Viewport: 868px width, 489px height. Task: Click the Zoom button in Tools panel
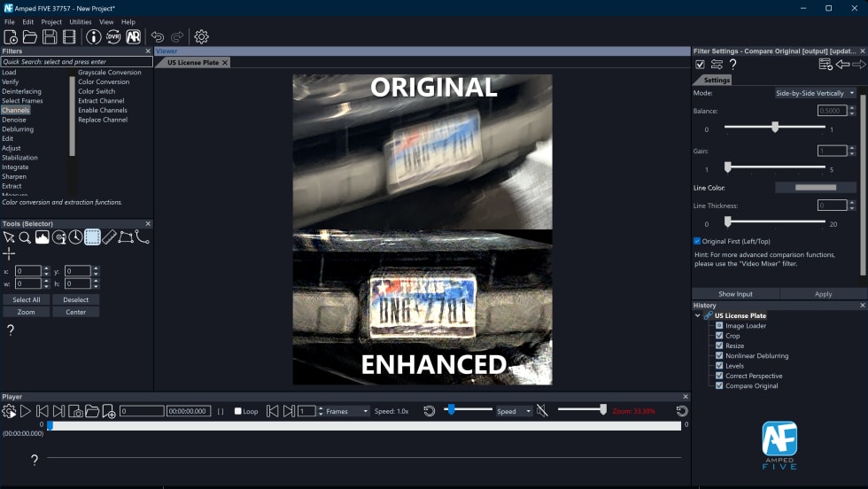point(26,312)
